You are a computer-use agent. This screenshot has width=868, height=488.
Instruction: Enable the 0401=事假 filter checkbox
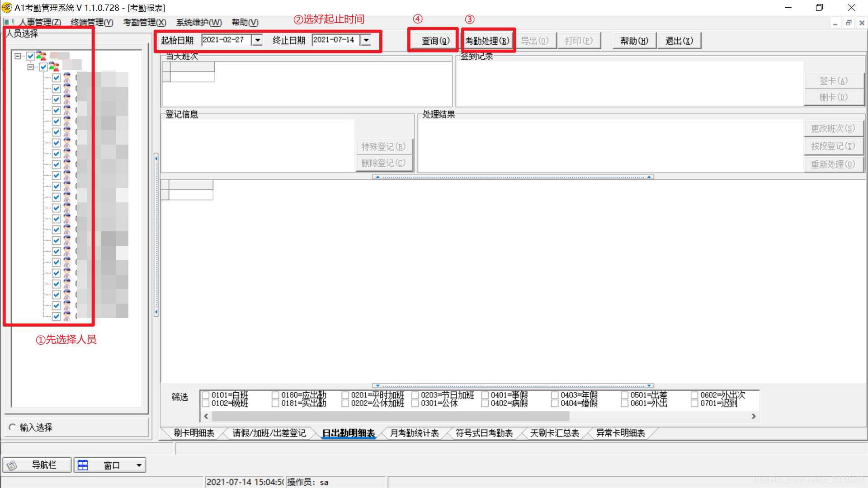(x=485, y=395)
